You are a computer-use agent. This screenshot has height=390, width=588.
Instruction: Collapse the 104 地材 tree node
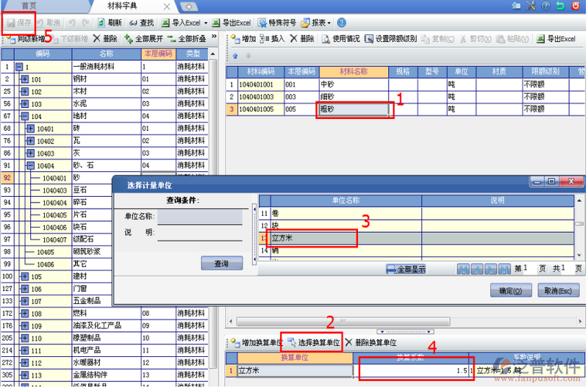[25, 116]
